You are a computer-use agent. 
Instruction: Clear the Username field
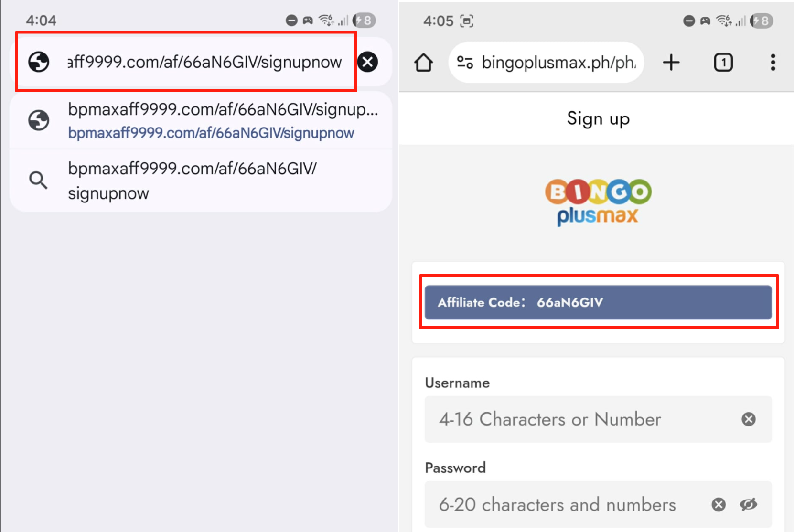(x=749, y=419)
